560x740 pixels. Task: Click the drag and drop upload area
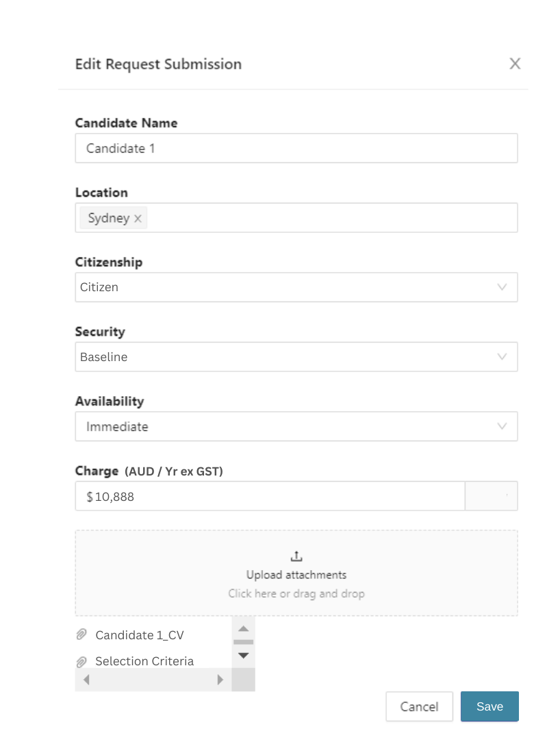[x=296, y=593]
